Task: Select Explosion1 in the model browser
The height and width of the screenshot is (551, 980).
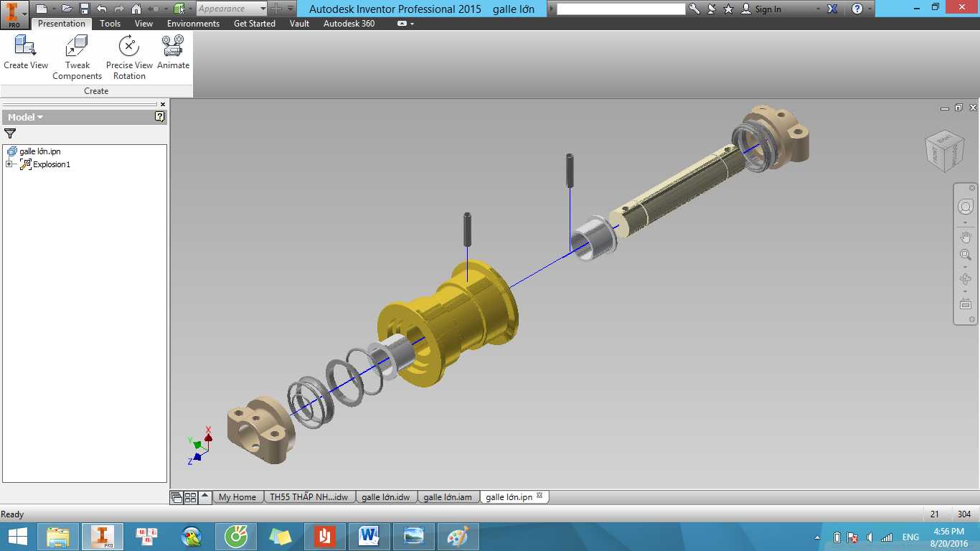Action: [52, 164]
